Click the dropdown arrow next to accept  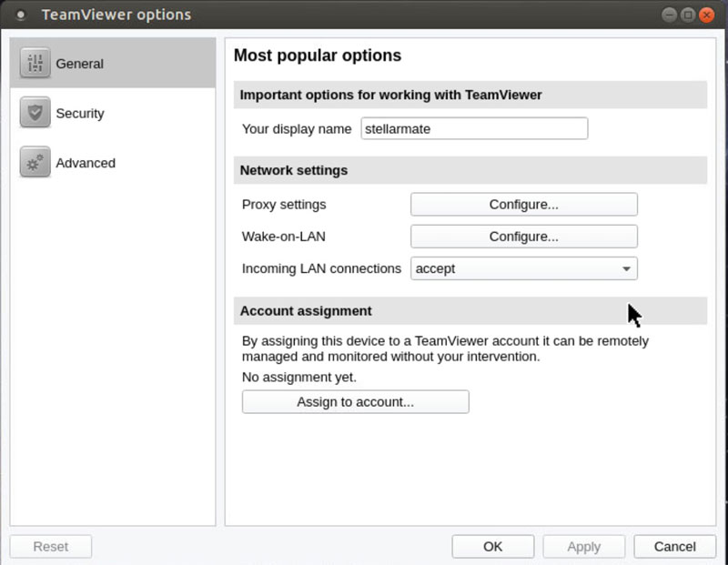626,268
